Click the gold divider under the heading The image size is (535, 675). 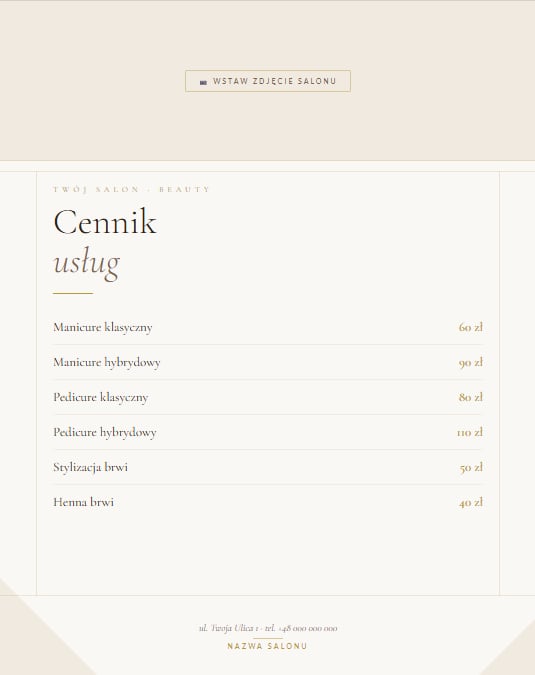click(73, 293)
